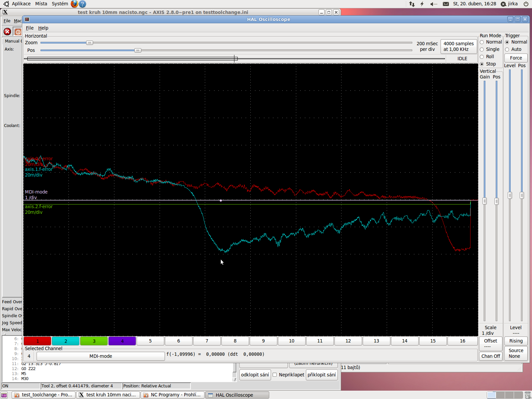Image resolution: width=532 pixels, height=399 pixels.
Task: Click the help icon in the top panel
Action: pyautogui.click(x=82, y=4)
